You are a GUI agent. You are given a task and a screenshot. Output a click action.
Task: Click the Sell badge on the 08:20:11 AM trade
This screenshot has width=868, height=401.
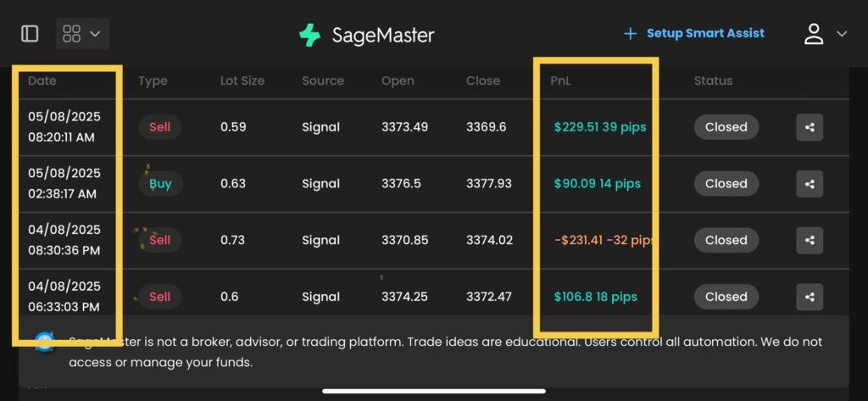[x=160, y=127]
